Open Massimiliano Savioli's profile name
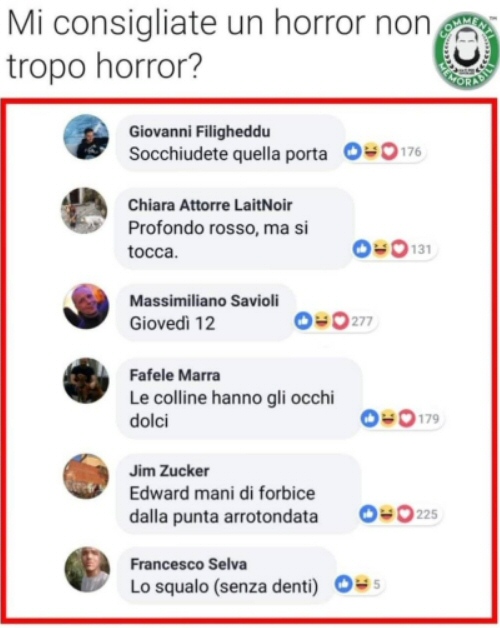 click(204, 301)
